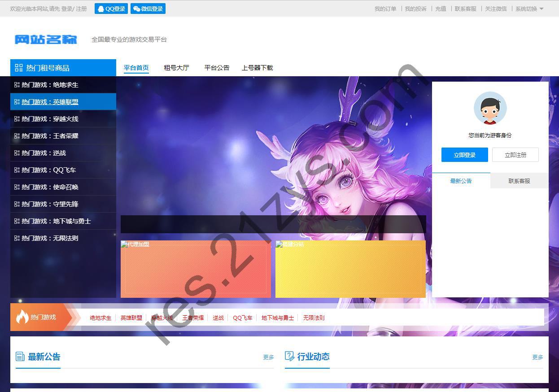Click the 微信登录 button
The height and width of the screenshot is (392, 559).
click(148, 9)
